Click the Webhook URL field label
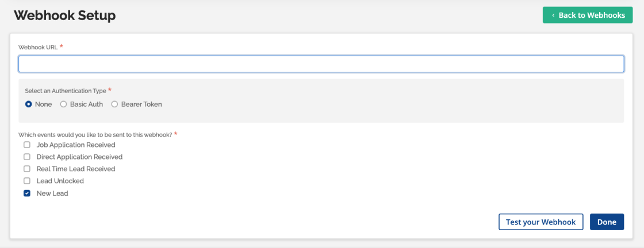Viewport: 644px width, 248px height. pyautogui.click(x=38, y=48)
